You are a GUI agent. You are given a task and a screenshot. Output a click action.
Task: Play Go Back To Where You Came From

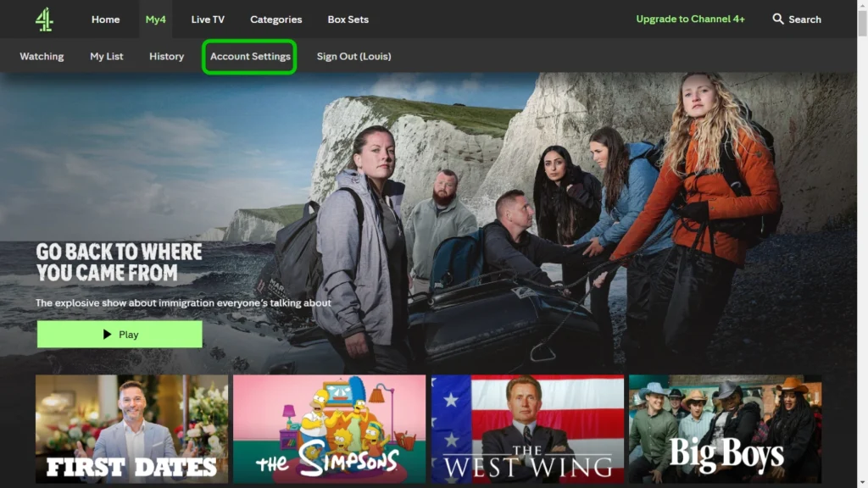tap(120, 334)
